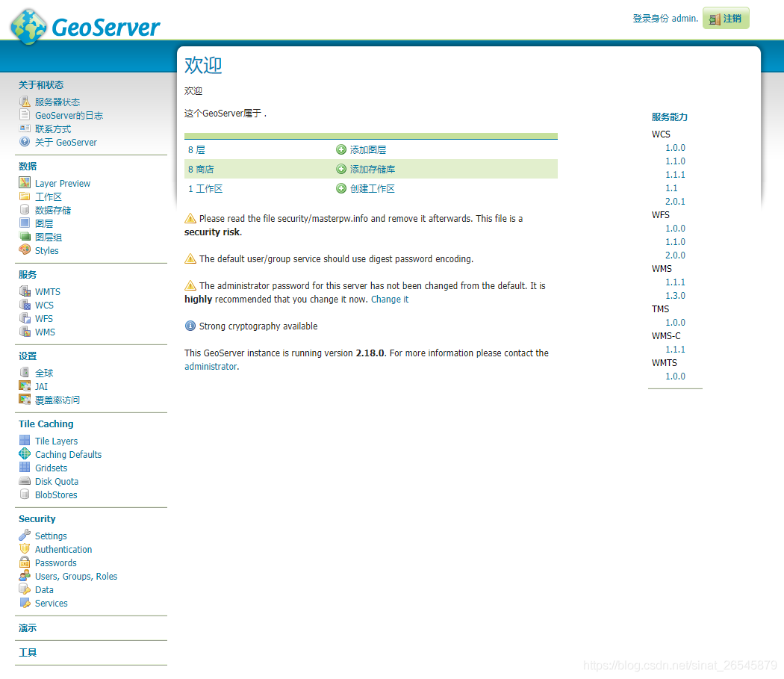Image resolution: width=784 pixels, height=679 pixels.
Task: Click the 全球 server settings icon
Action: click(25, 372)
